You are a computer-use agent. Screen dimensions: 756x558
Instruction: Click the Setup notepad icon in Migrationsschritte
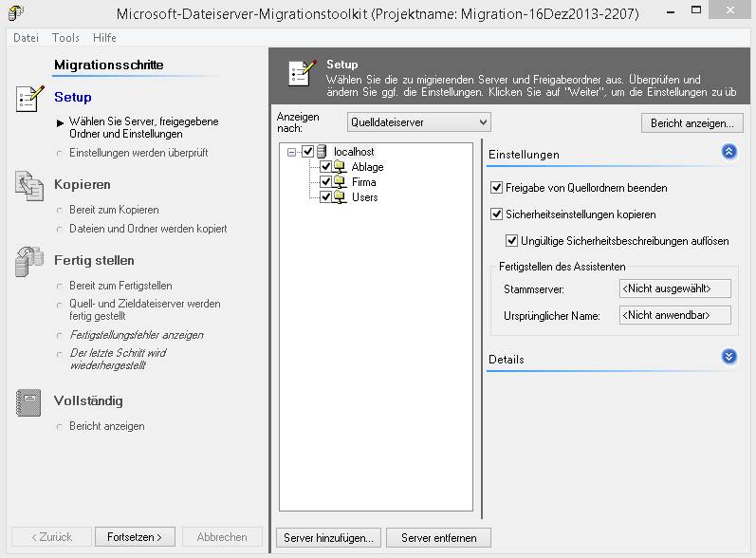click(x=29, y=99)
